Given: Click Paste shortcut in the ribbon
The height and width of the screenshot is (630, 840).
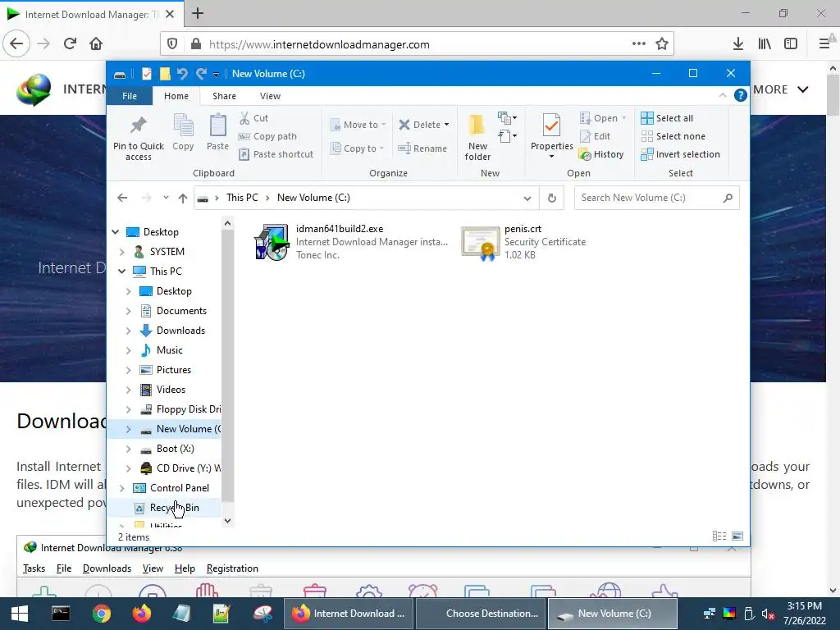Looking at the screenshot, I should click(x=276, y=154).
